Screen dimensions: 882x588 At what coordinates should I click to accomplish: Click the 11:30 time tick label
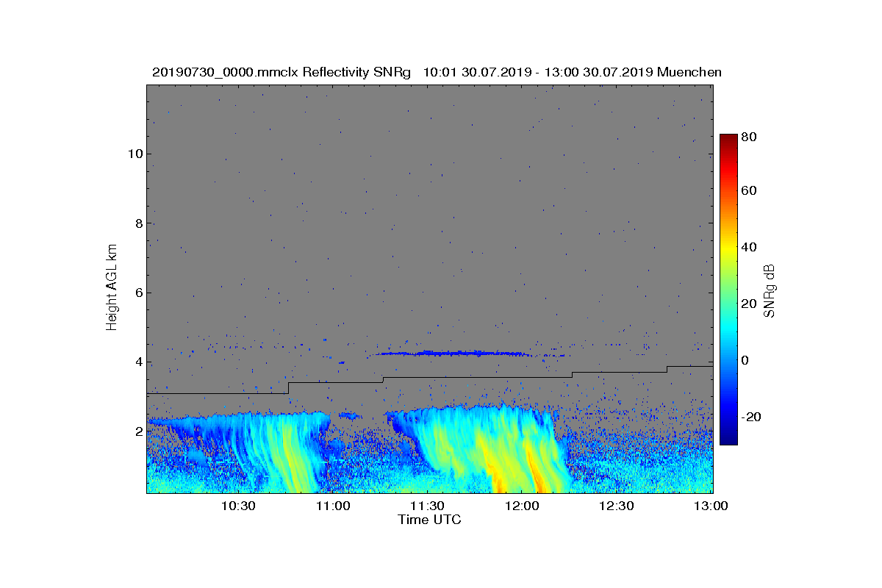coord(427,506)
